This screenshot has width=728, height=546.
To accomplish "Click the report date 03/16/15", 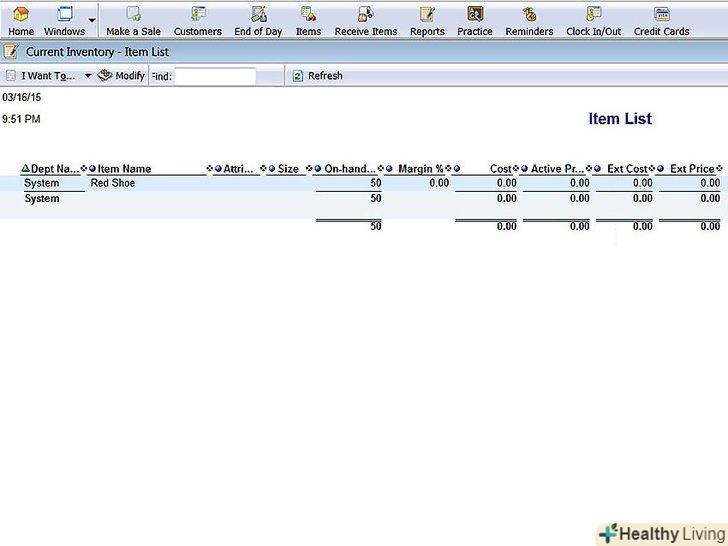I will point(22,98).
